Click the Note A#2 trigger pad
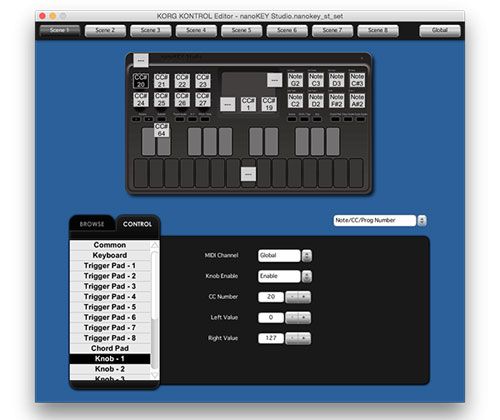500x420 pixels. pyautogui.click(x=357, y=100)
